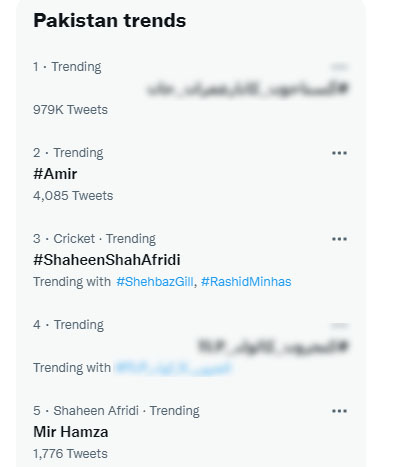Click the 979K Tweets count
The height and width of the screenshot is (467, 395).
click(x=70, y=110)
